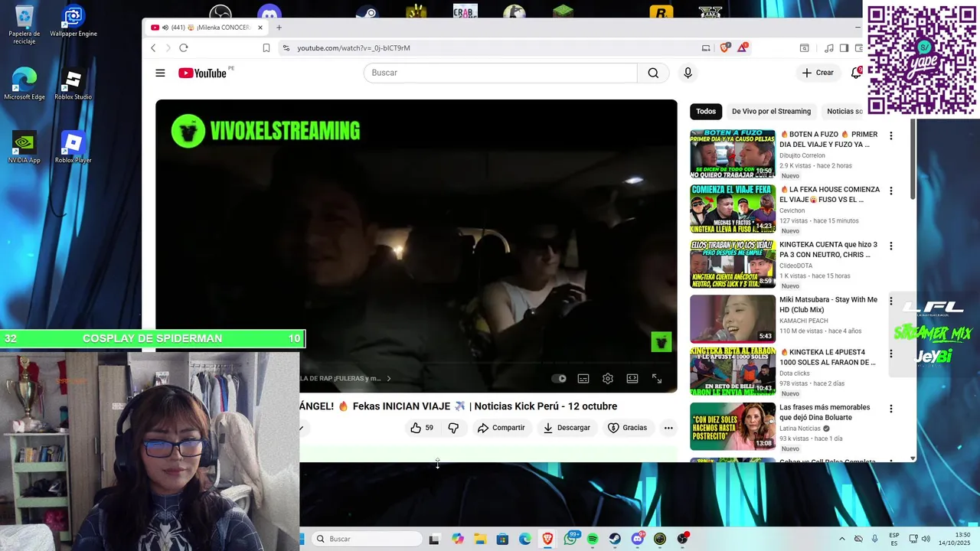Go back in browser history
The width and height of the screenshot is (980, 551).
click(x=153, y=47)
